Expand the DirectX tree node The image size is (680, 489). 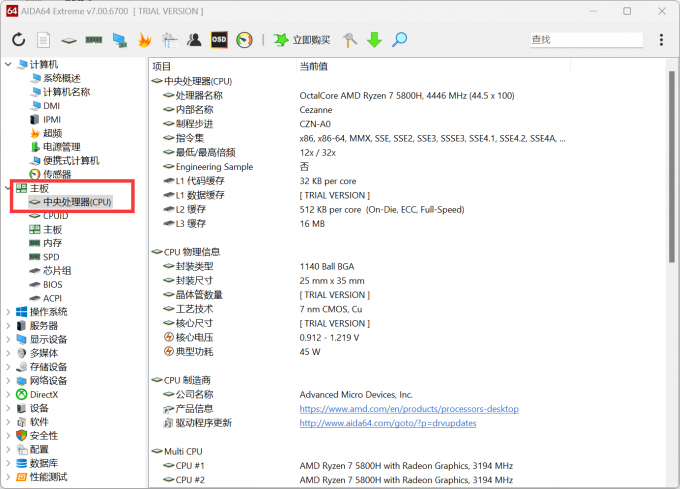point(8,394)
